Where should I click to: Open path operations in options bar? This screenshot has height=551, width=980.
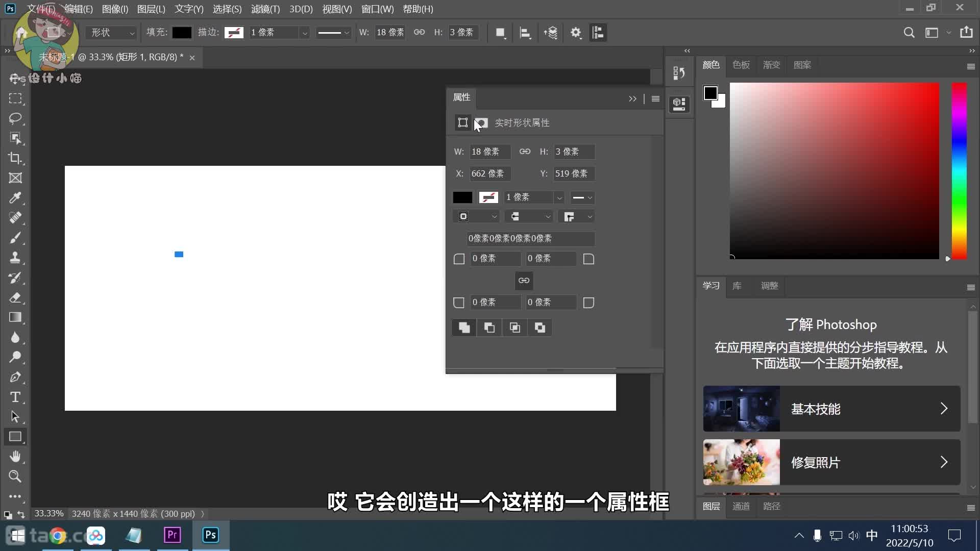tap(501, 33)
